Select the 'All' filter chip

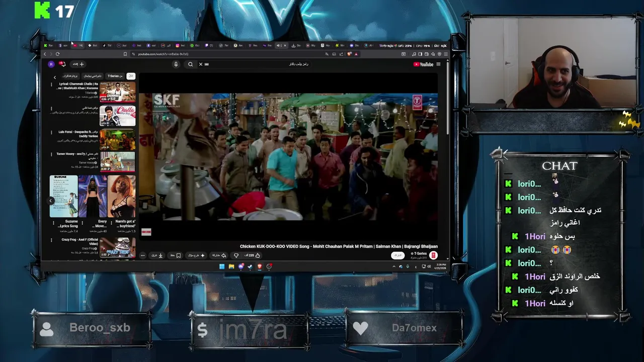pyautogui.click(x=131, y=76)
